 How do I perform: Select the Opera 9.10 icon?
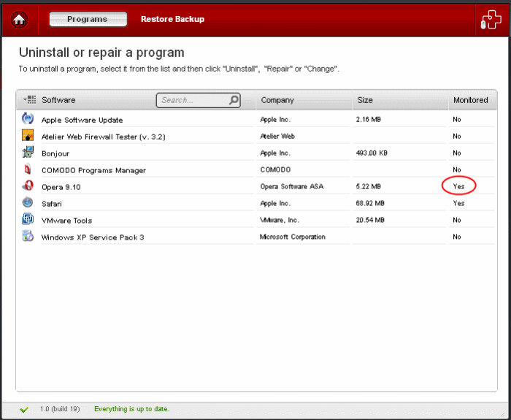[x=28, y=186]
